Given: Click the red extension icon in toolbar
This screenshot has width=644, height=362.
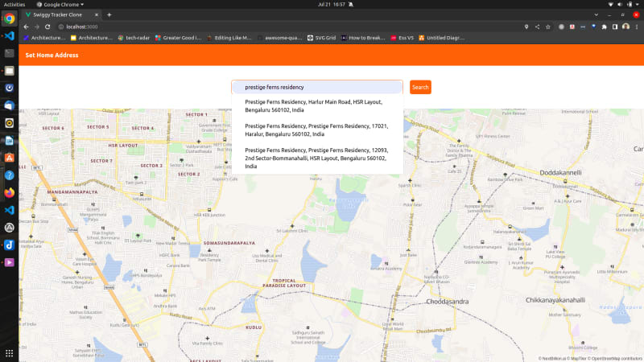Looking at the screenshot, I should coord(572,27).
